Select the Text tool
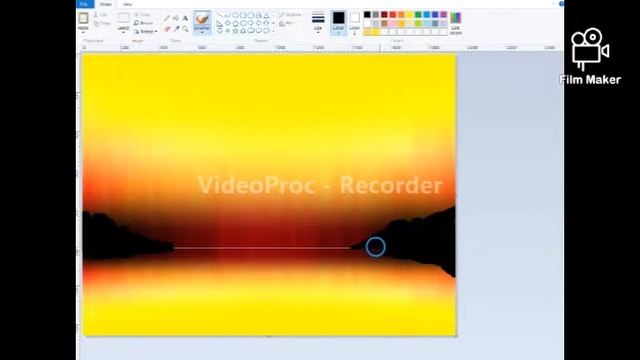The height and width of the screenshot is (360, 640). (x=185, y=18)
